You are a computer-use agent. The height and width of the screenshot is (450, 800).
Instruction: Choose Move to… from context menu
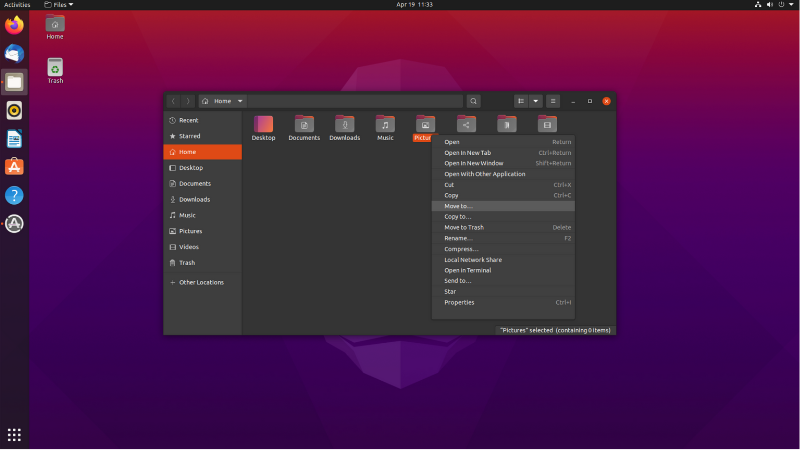(x=458, y=206)
